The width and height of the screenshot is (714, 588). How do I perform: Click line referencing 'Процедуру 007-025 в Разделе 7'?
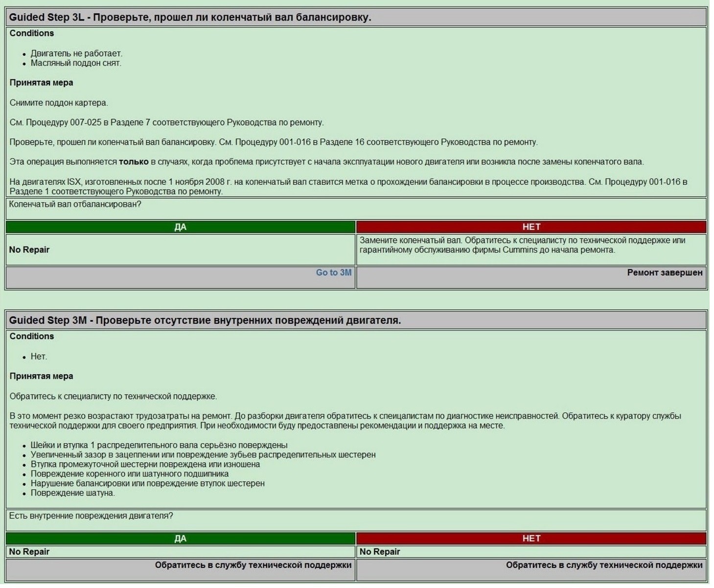[167, 122]
